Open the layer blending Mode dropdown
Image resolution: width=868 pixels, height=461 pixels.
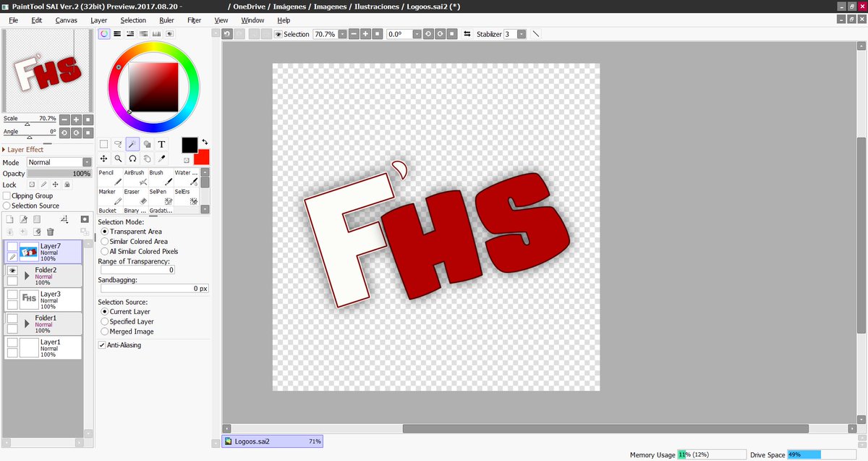59,162
